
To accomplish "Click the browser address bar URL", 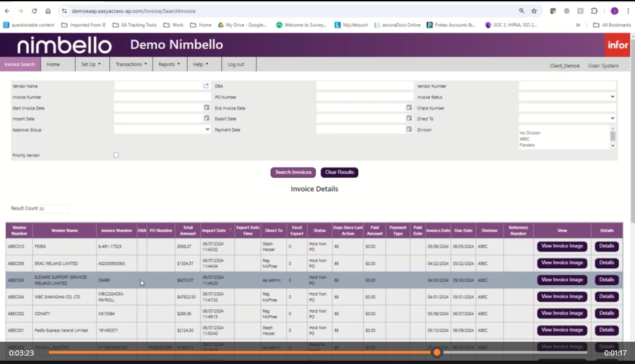I will [134, 11].
